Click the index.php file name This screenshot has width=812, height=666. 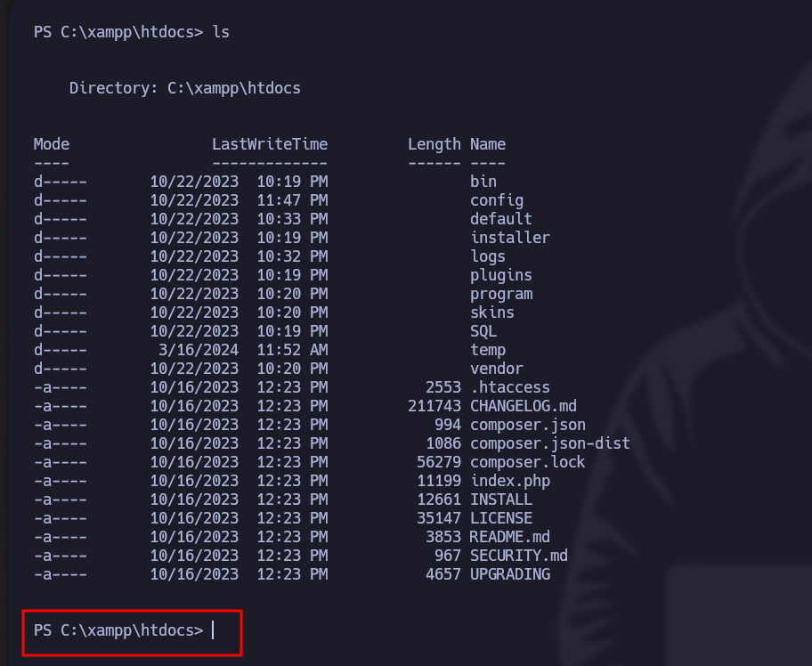click(510, 481)
